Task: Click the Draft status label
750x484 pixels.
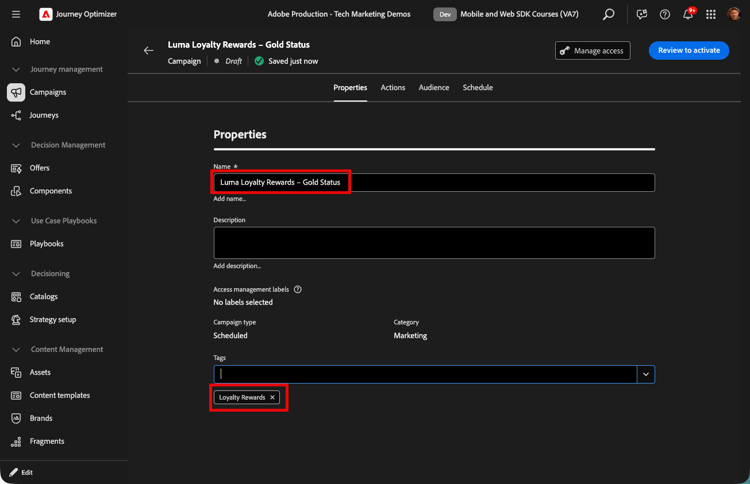Action: pos(233,61)
